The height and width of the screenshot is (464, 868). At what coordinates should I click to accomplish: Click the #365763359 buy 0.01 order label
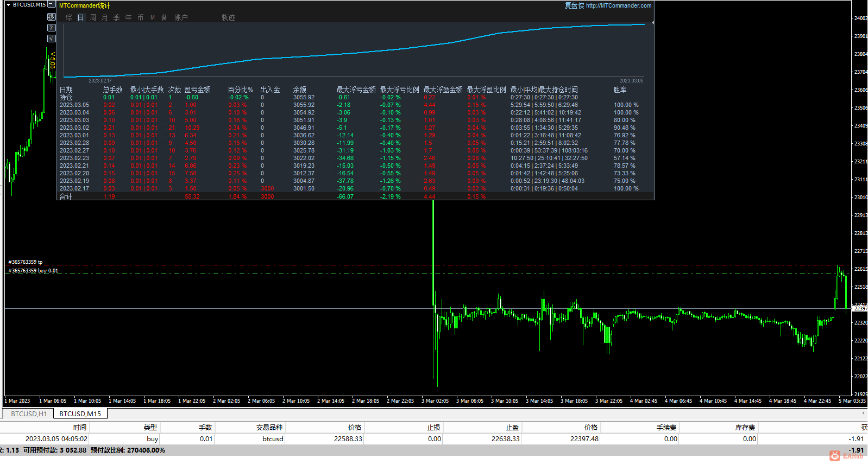click(33, 271)
